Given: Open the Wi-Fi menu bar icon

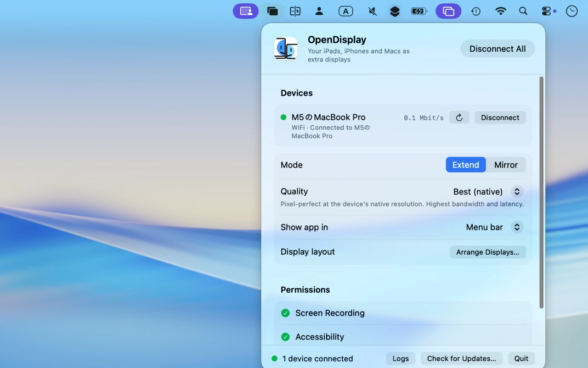Looking at the screenshot, I should (x=501, y=11).
